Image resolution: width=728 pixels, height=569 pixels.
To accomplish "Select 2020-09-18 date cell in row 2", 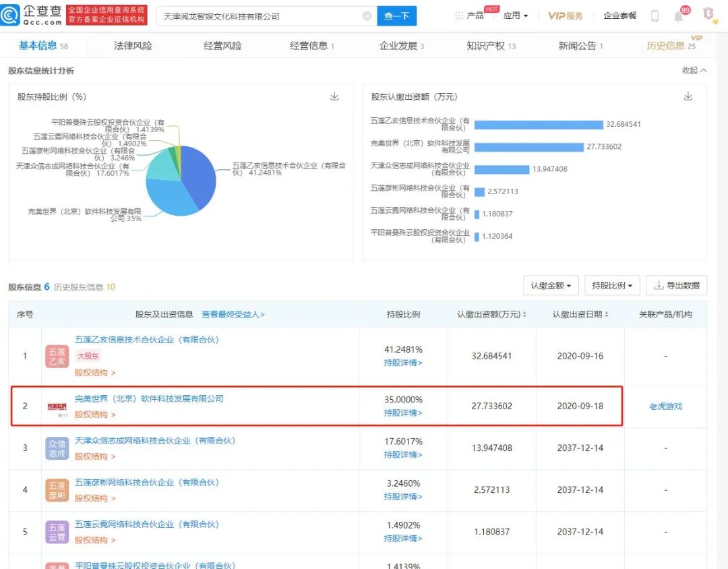I will (x=580, y=407).
